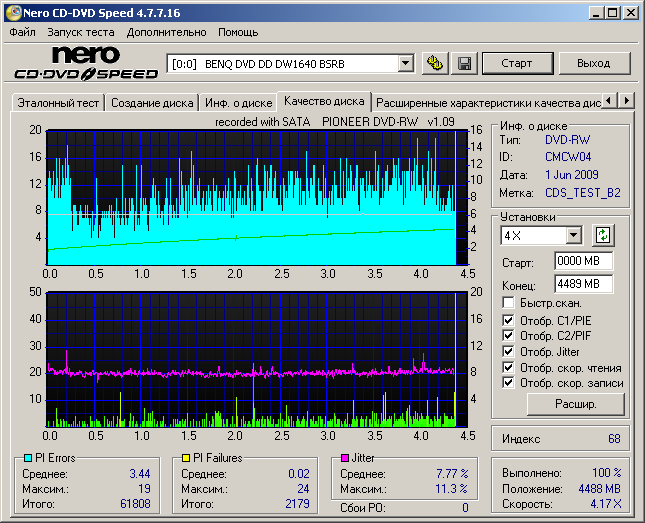
Task: Click the green refresh speed icon
Action: [x=603, y=235]
